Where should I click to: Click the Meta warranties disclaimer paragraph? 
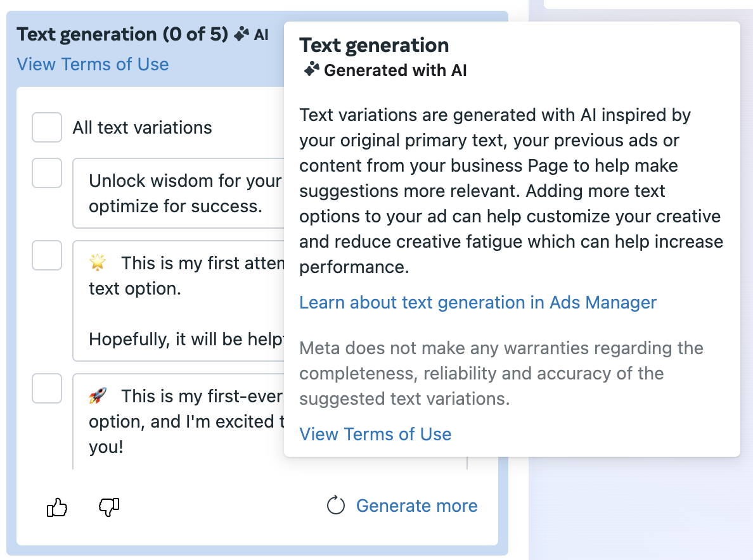pyautogui.click(x=501, y=373)
